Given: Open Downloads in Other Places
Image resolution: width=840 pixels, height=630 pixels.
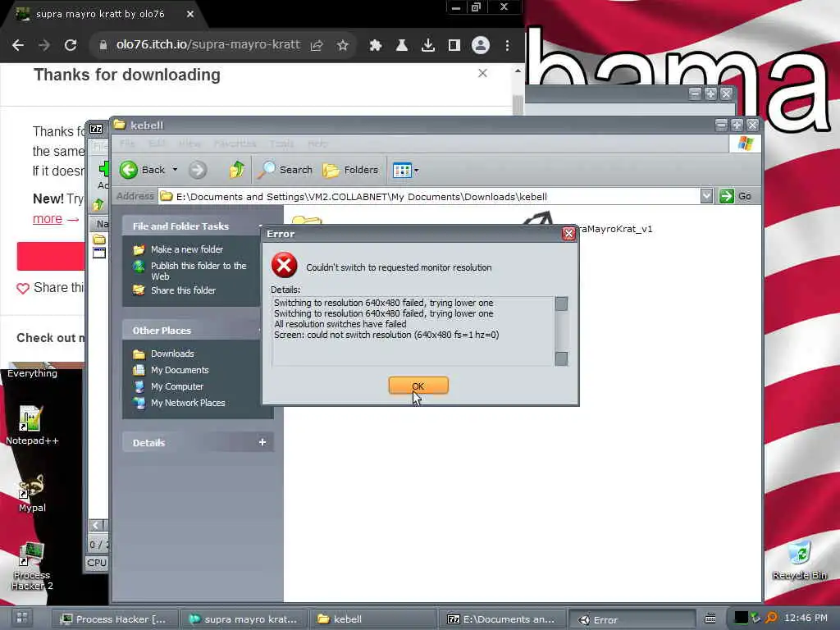Looking at the screenshot, I should click(172, 354).
